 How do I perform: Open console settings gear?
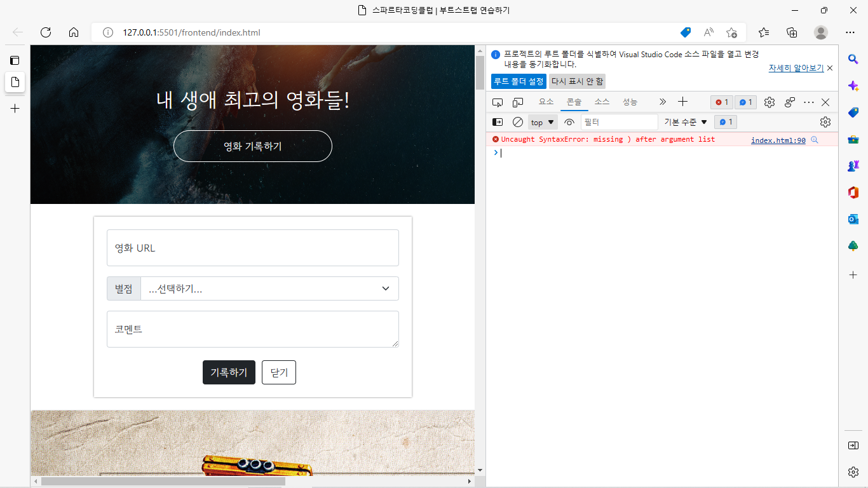click(825, 122)
